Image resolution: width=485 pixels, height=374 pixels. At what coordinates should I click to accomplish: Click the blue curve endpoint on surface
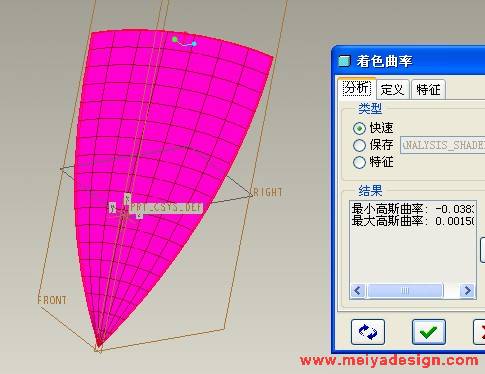[194, 44]
